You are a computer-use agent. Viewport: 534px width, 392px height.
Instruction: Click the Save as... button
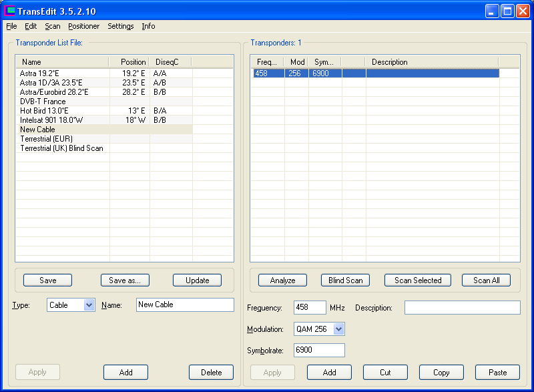tap(125, 280)
